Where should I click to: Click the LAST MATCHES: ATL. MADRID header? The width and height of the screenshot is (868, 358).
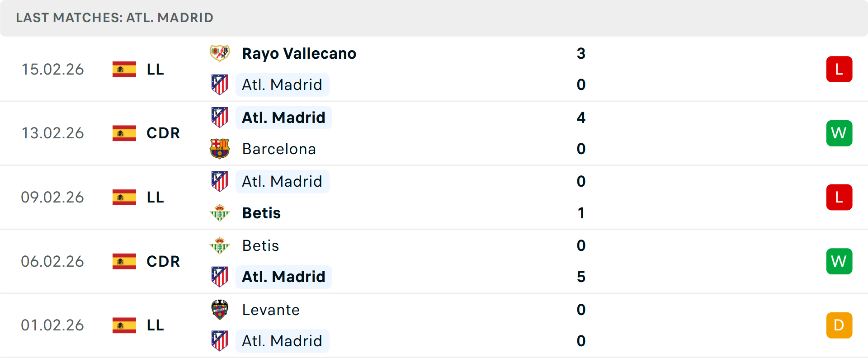(x=114, y=18)
